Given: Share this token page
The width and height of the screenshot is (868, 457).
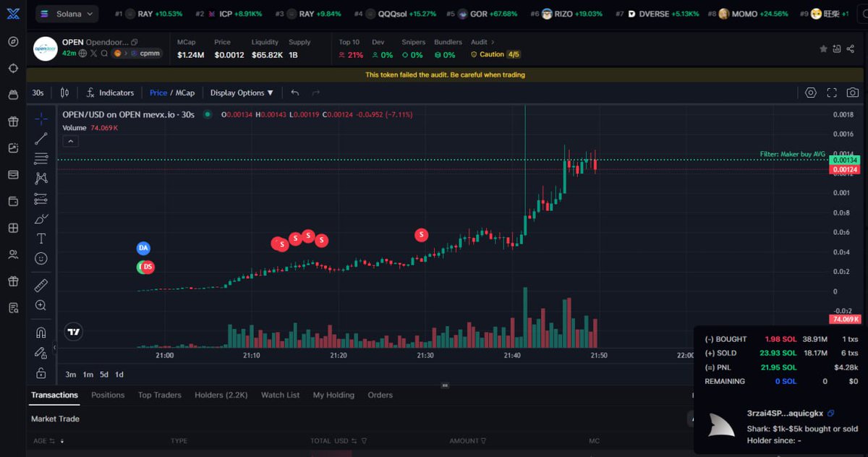Looking at the screenshot, I should pos(852,49).
